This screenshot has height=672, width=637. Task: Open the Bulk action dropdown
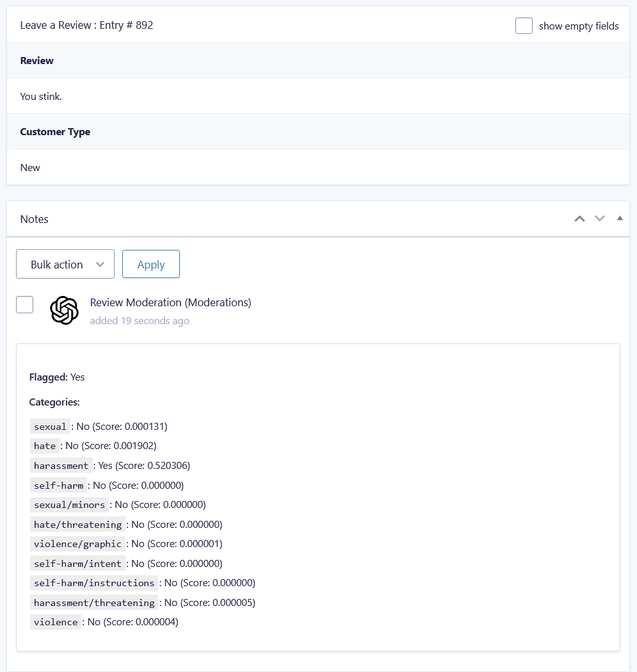(x=65, y=264)
